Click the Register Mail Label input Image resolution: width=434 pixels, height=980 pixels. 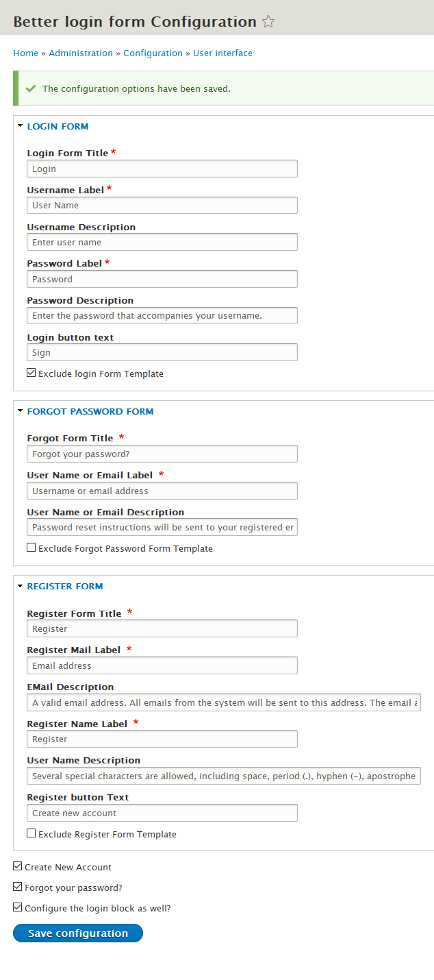(162, 665)
